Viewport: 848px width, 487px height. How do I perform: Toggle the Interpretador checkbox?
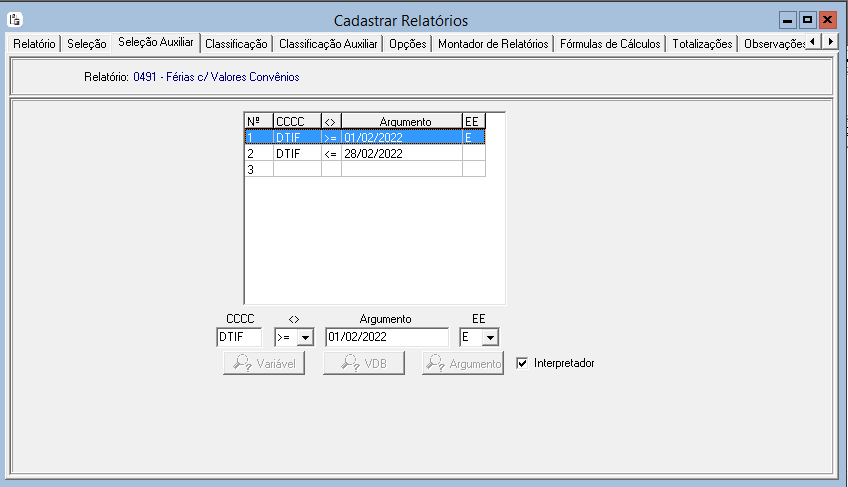point(522,363)
